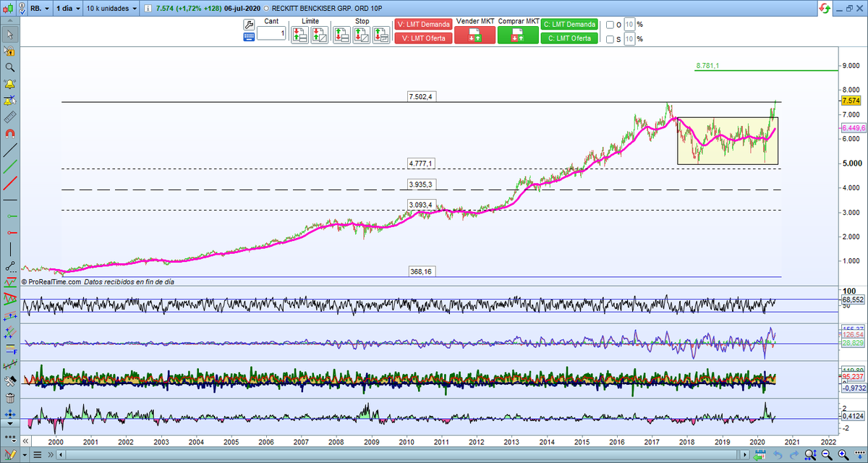Click the Cant quantity input field
Image resolution: width=868 pixels, height=463 pixels.
tap(271, 33)
